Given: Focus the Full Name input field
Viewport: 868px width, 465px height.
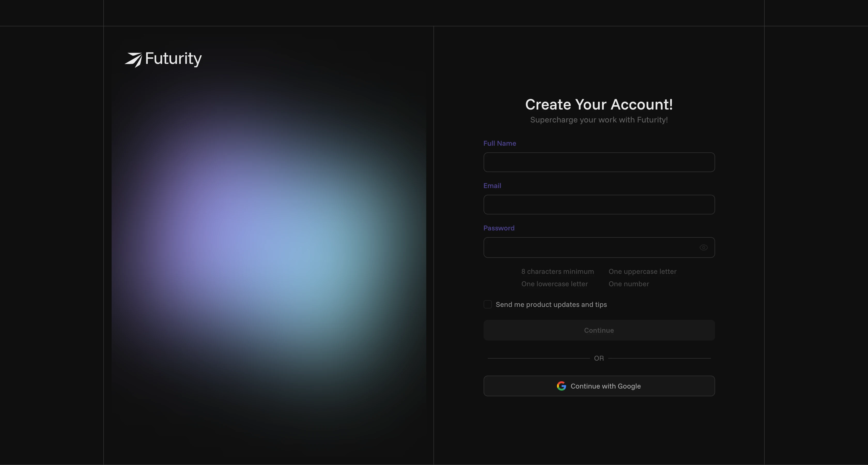Looking at the screenshot, I should (599, 162).
